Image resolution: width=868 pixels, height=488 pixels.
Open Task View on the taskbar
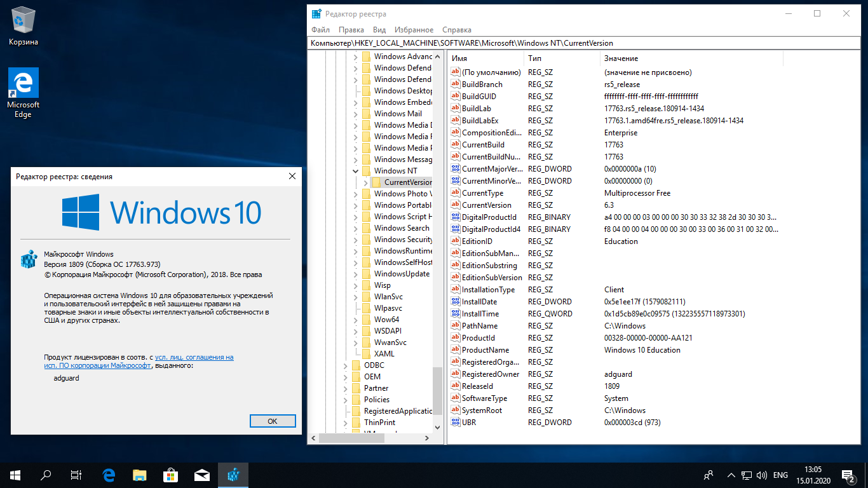(76, 475)
